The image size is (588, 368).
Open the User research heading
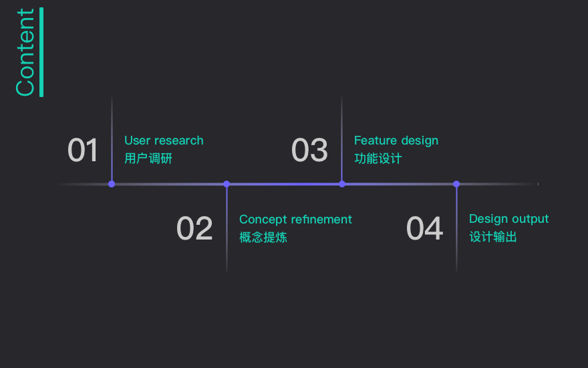(164, 141)
